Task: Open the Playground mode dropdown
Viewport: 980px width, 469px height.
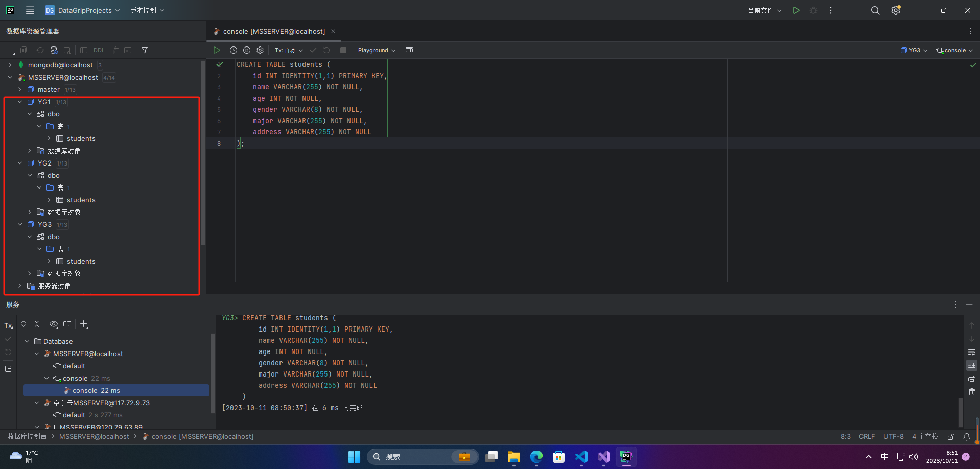Action: tap(377, 50)
